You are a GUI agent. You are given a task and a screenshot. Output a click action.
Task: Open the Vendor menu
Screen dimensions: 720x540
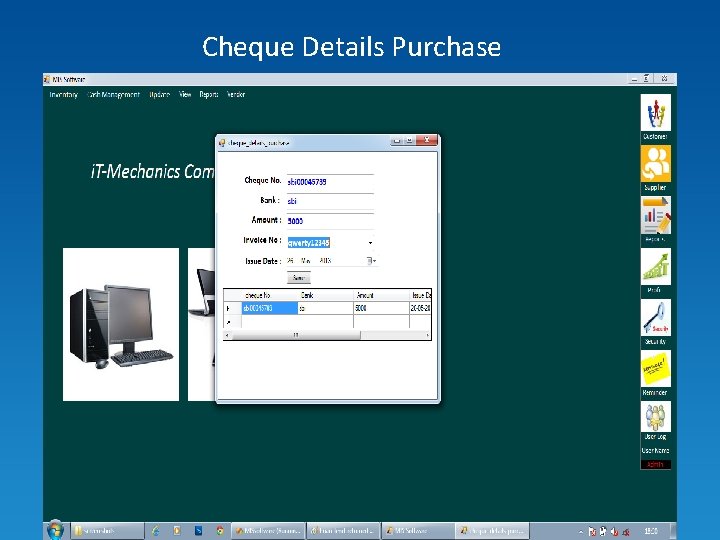coord(236,95)
